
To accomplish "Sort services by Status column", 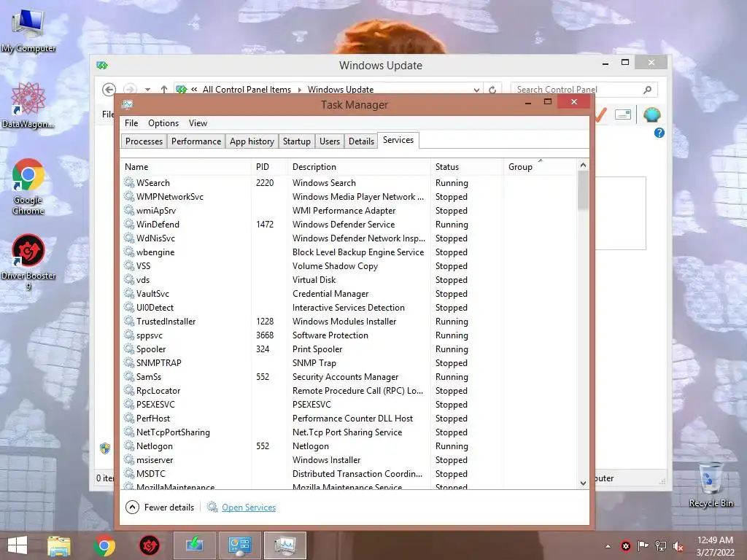I will pos(468,167).
